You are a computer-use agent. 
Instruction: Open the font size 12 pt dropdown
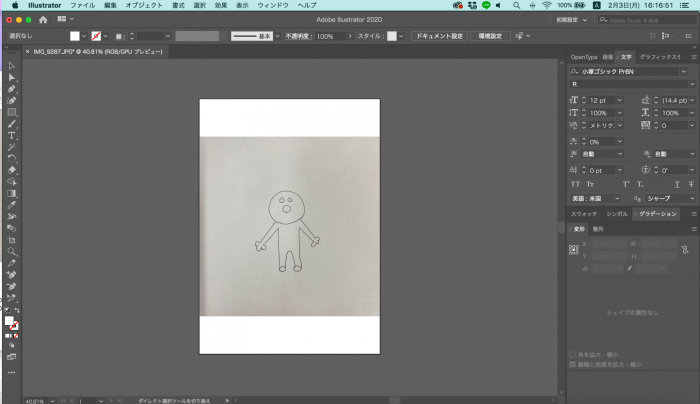tap(620, 100)
